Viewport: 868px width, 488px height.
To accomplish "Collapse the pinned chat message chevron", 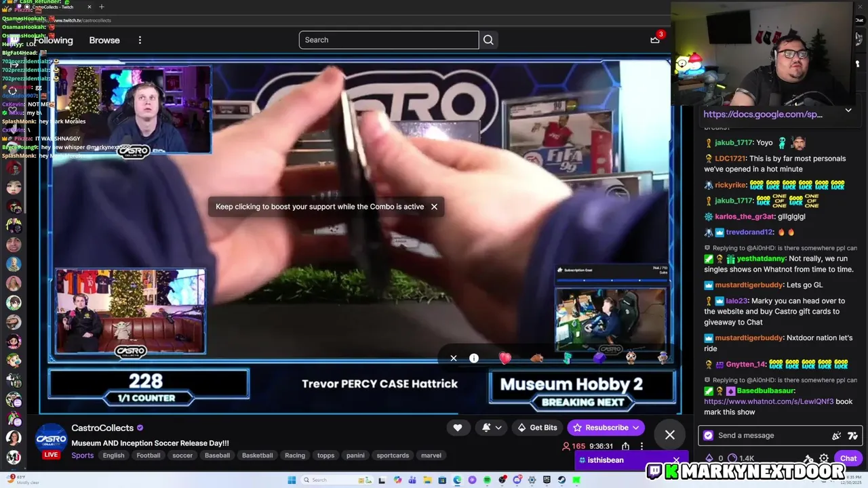I will (848, 110).
